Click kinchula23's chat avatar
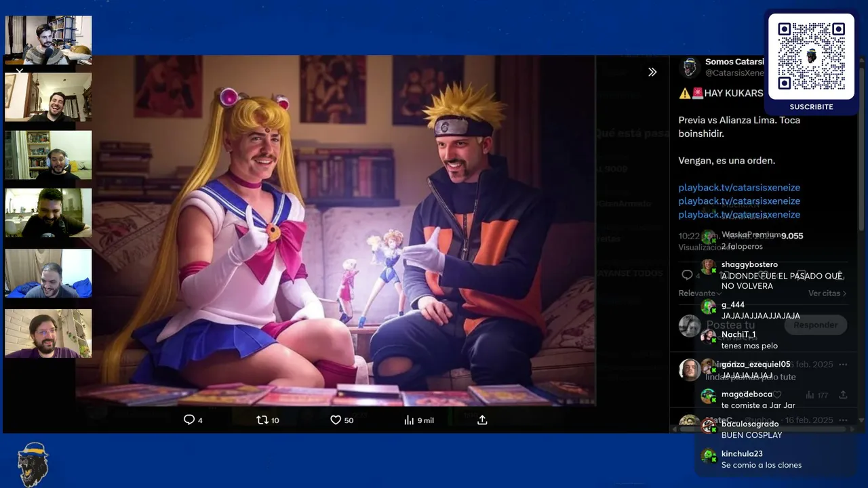Viewport: 868px width, 488px height. tap(709, 456)
